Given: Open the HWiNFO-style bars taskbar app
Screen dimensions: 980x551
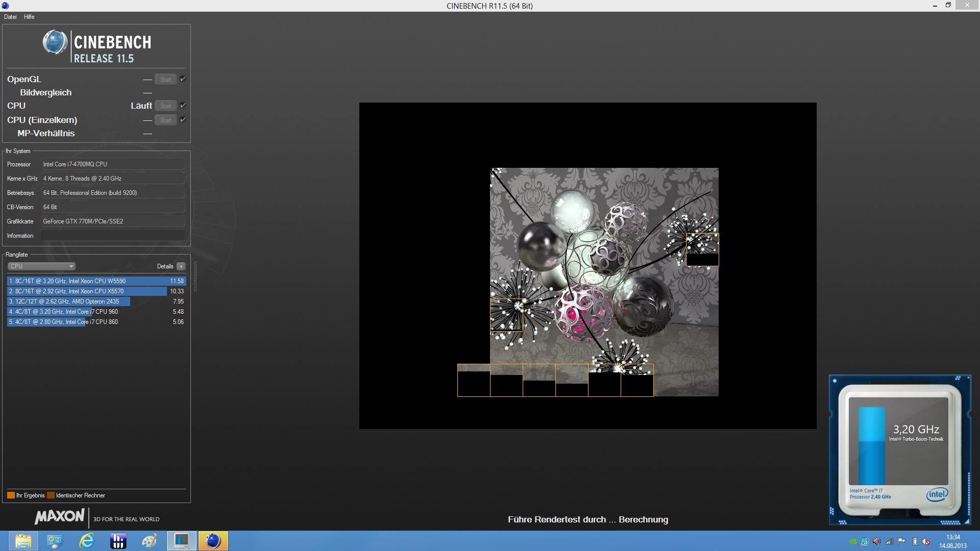Looking at the screenshot, I should click(x=118, y=541).
